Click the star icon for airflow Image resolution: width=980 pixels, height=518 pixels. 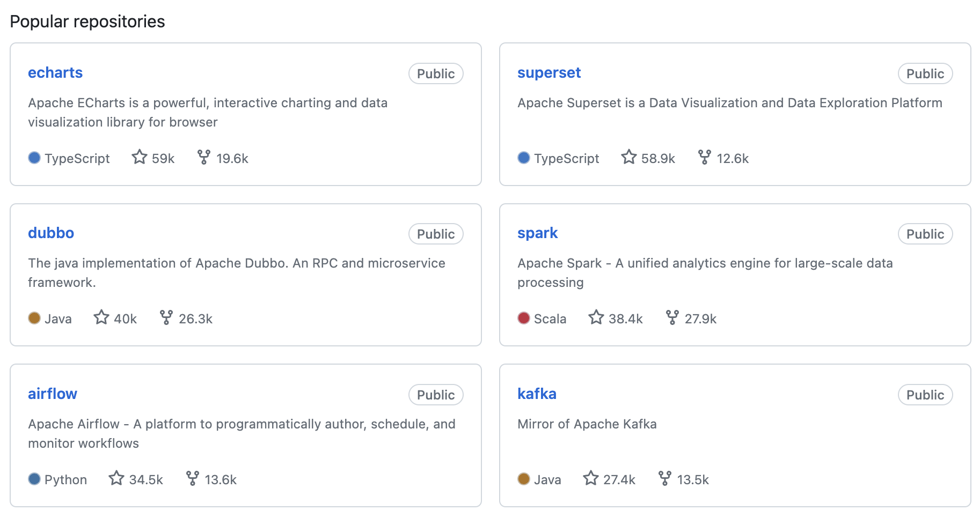pyautogui.click(x=116, y=478)
